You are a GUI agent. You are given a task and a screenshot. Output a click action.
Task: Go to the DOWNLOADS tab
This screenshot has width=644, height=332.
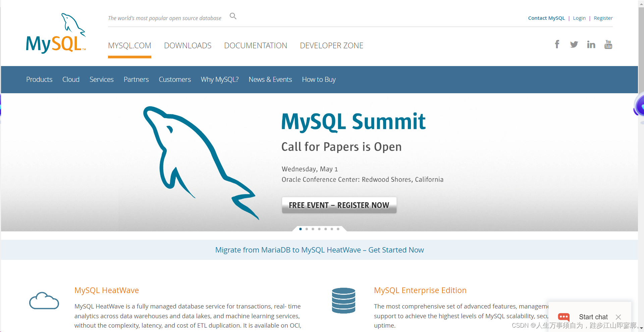[187, 46]
